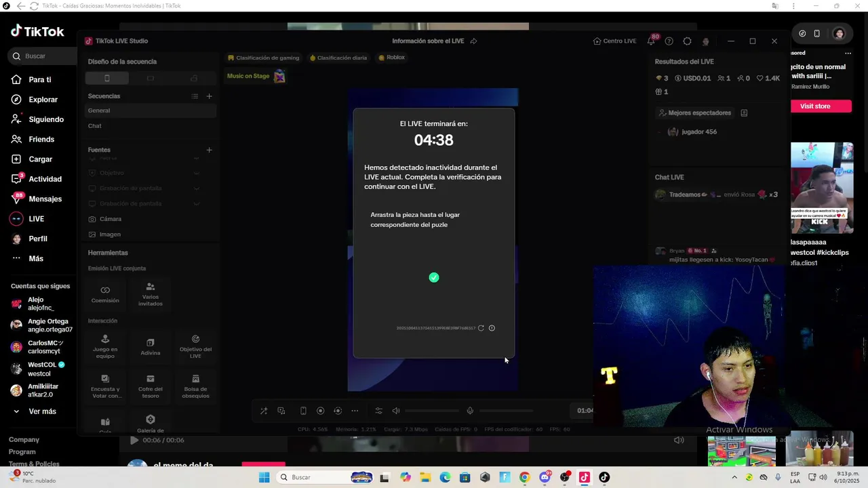Select the Cámara source
The image size is (868, 488).
[x=151, y=219]
